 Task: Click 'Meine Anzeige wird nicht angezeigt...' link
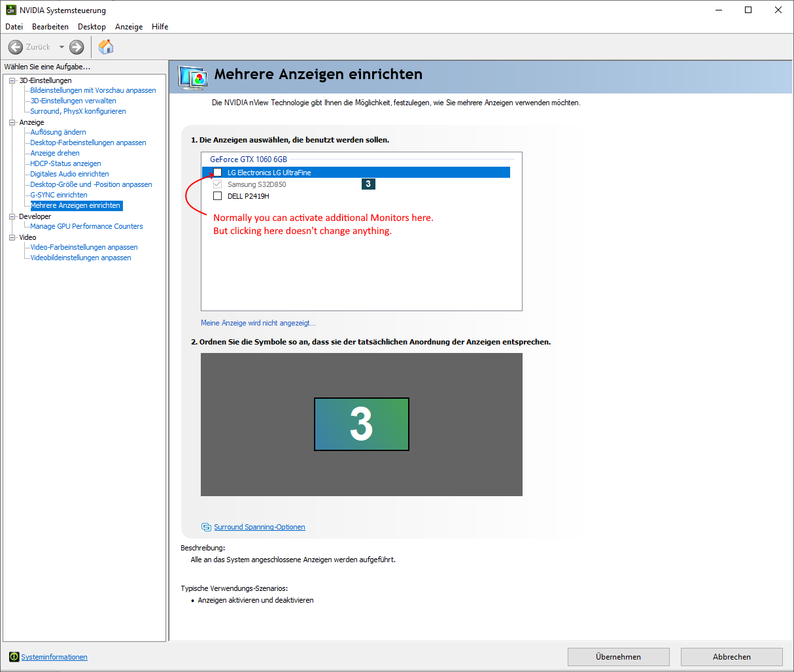tap(258, 323)
